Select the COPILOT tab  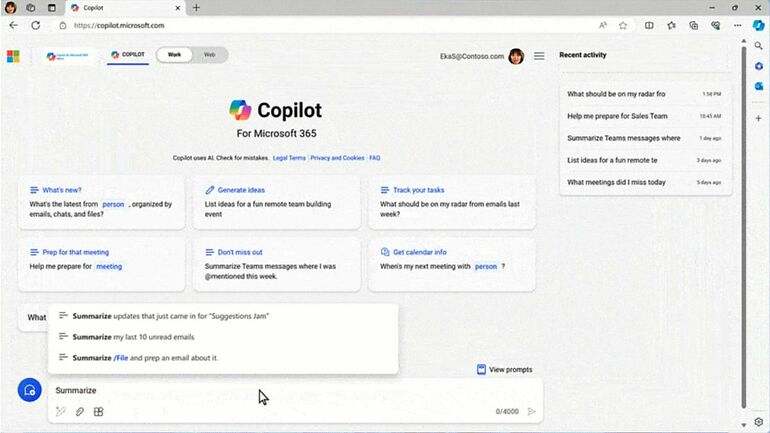tap(128, 54)
